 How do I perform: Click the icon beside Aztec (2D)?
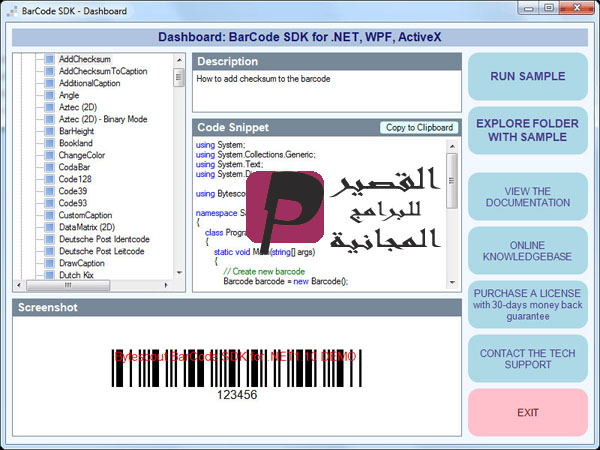(x=49, y=107)
